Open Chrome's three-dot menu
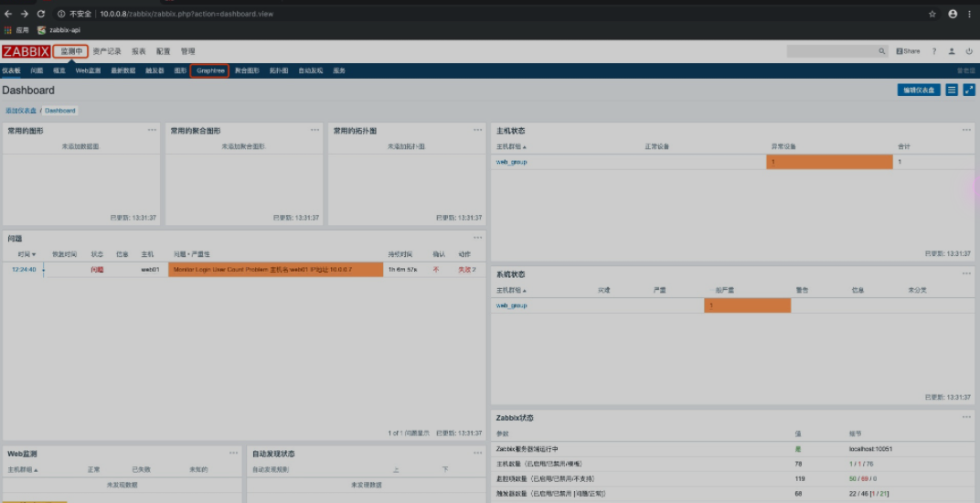Viewport: 980px width, 503px height. point(969,14)
